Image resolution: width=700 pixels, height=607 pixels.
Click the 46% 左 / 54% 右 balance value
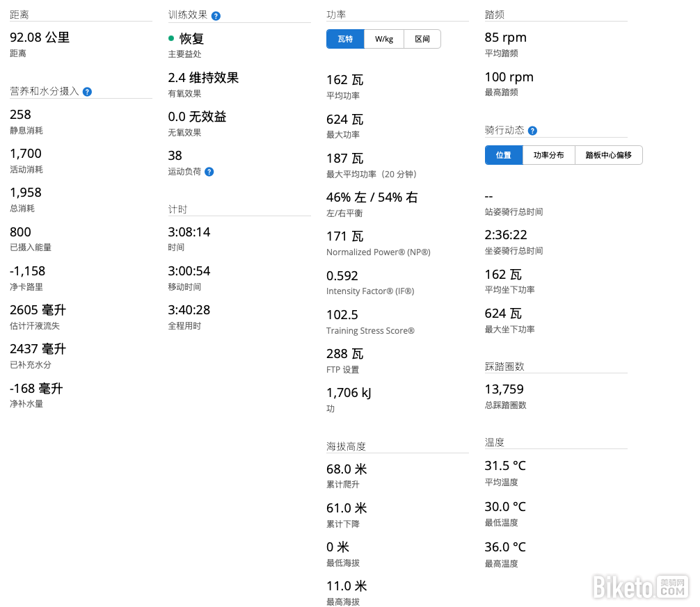372,197
